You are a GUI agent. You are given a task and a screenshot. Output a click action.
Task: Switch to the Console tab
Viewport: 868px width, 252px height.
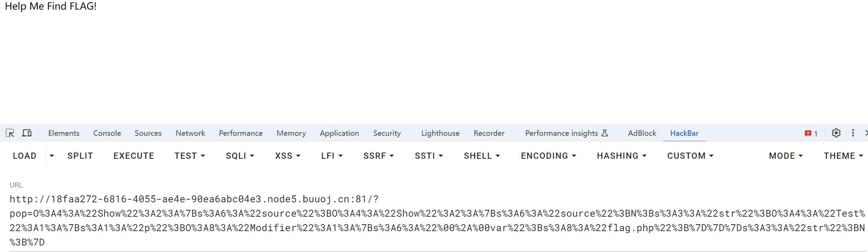pyautogui.click(x=107, y=133)
